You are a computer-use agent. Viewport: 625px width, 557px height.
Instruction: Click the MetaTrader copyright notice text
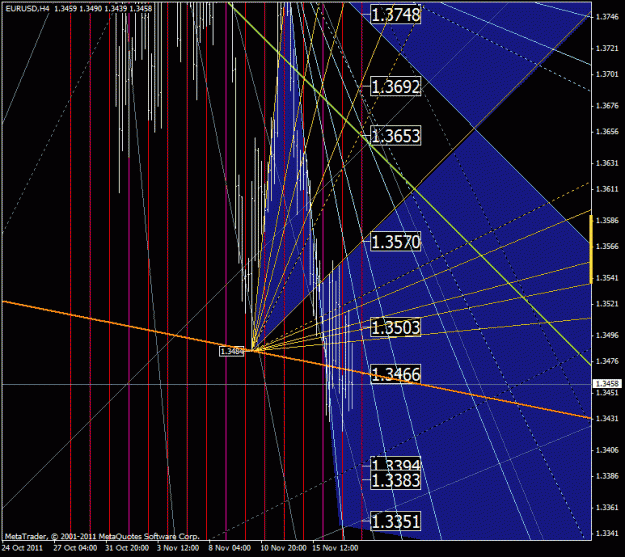click(x=102, y=536)
